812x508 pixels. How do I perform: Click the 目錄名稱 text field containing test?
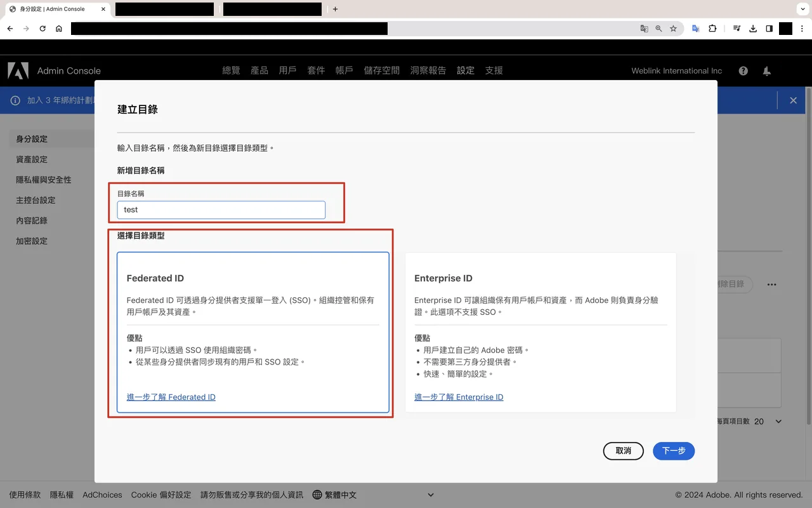click(x=221, y=210)
